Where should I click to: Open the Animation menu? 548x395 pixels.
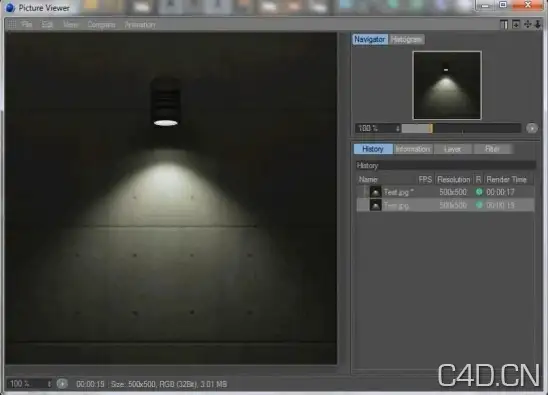coord(140,24)
